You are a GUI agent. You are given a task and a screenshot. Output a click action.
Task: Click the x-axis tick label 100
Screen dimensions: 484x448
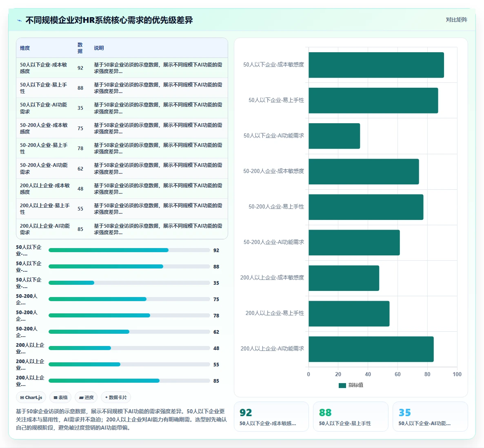(457, 374)
